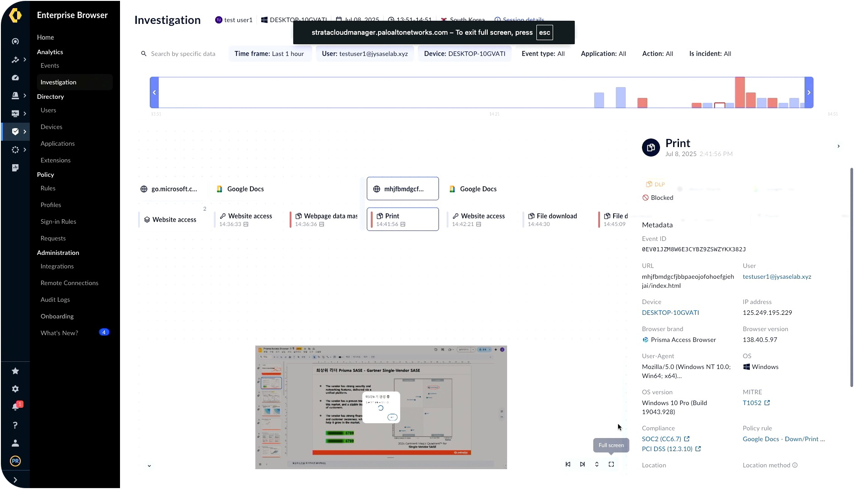868x489 pixels.
Task: Open the report chart icon in sidebar
Action: click(x=15, y=168)
